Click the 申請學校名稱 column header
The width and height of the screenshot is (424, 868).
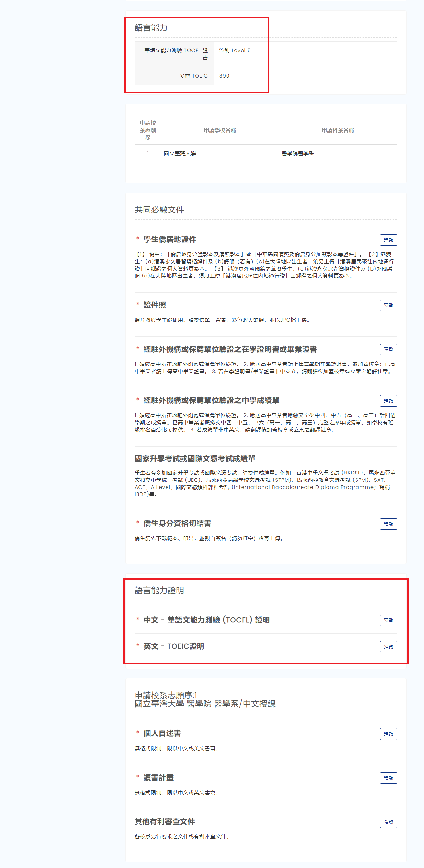(220, 130)
